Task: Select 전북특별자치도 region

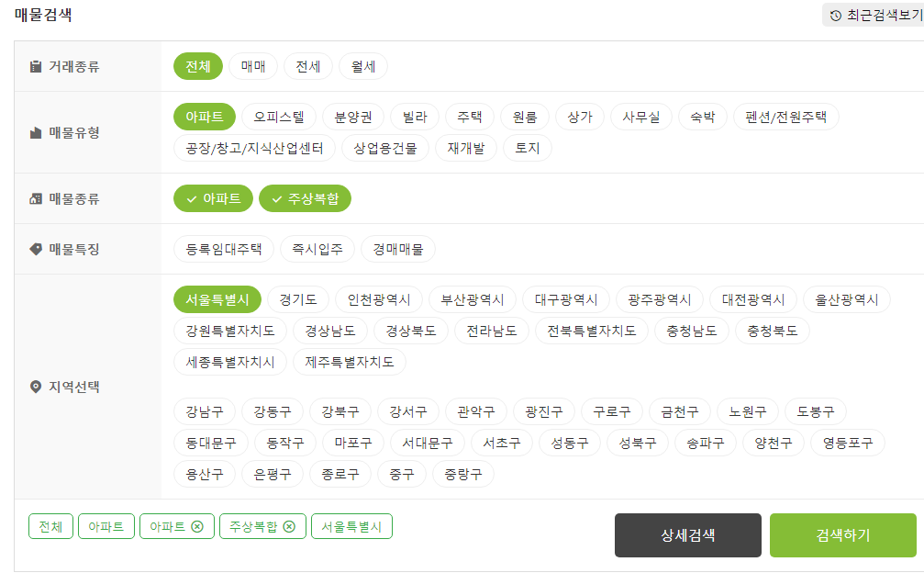Action: [x=592, y=331]
